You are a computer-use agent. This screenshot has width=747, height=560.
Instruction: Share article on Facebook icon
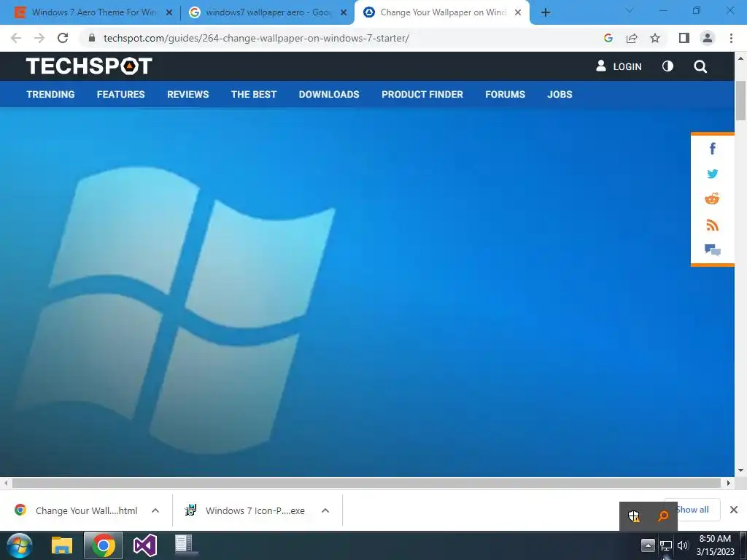pos(712,149)
